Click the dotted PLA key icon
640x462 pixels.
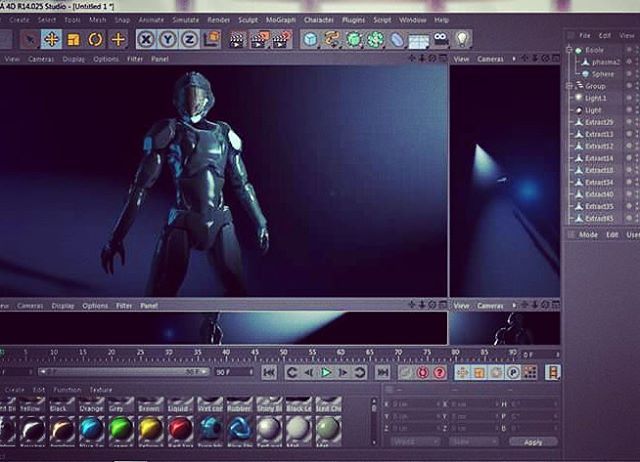(530, 372)
